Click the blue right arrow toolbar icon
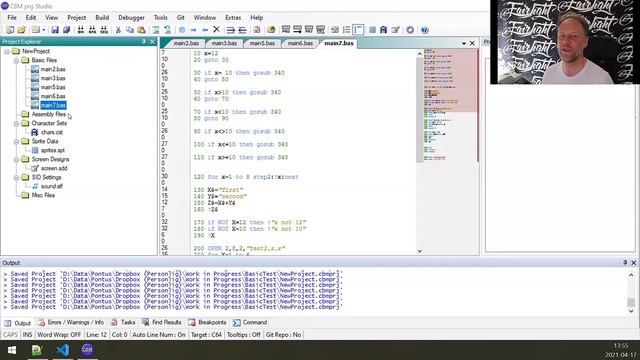Screen dimensions: 640x360 point(193,30)
